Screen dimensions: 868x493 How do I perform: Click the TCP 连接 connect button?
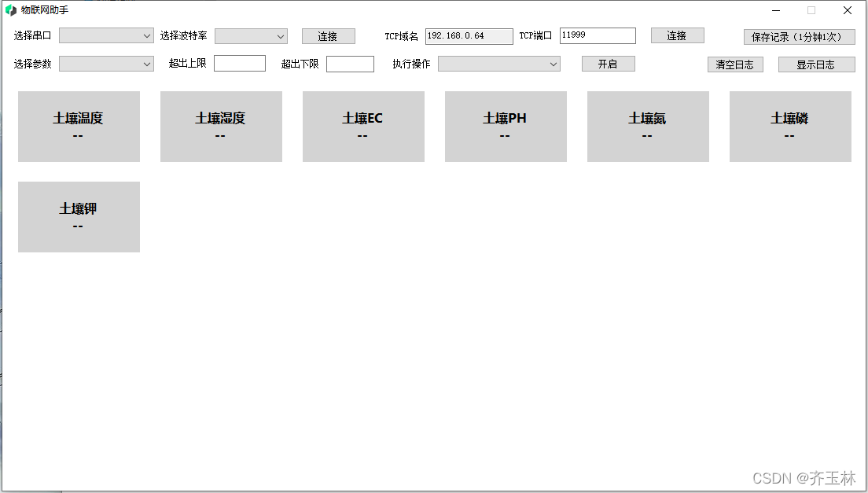pos(677,35)
